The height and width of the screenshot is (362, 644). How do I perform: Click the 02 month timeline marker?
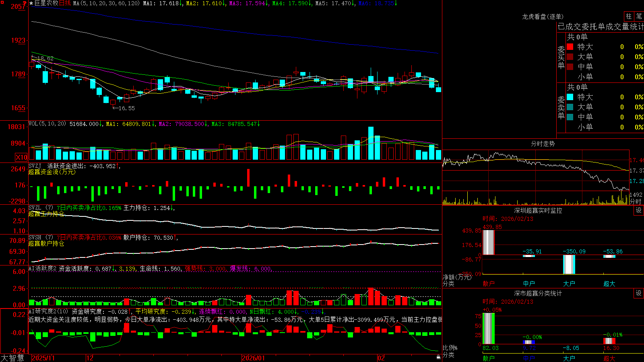pyautogui.click(x=381, y=358)
